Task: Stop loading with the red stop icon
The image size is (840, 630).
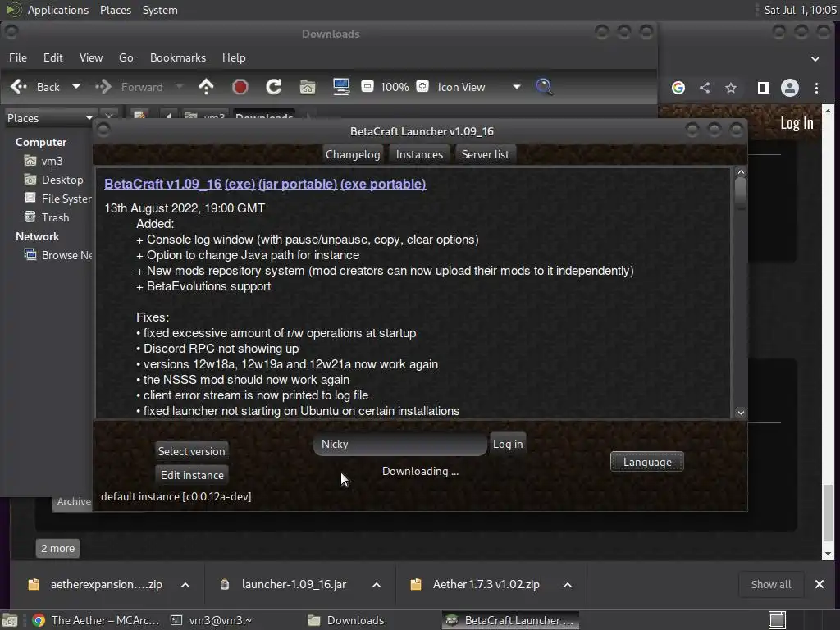Action: [x=240, y=87]
